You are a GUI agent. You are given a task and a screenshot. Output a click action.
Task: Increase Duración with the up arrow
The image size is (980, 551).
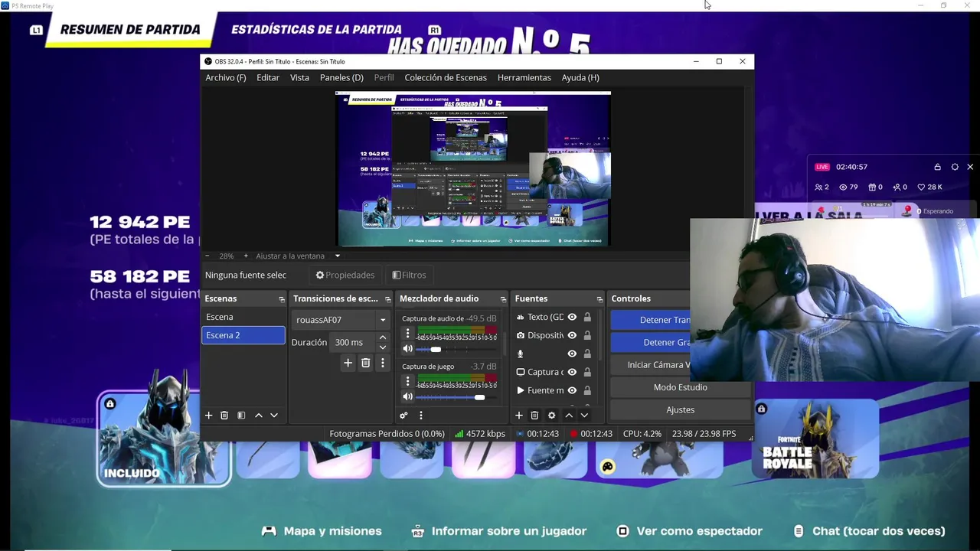click(383, 337)
